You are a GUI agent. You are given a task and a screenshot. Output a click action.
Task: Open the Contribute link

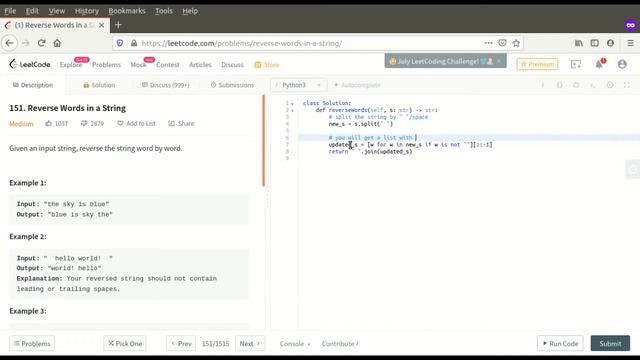pyautogui.click(x=340, y=344)
